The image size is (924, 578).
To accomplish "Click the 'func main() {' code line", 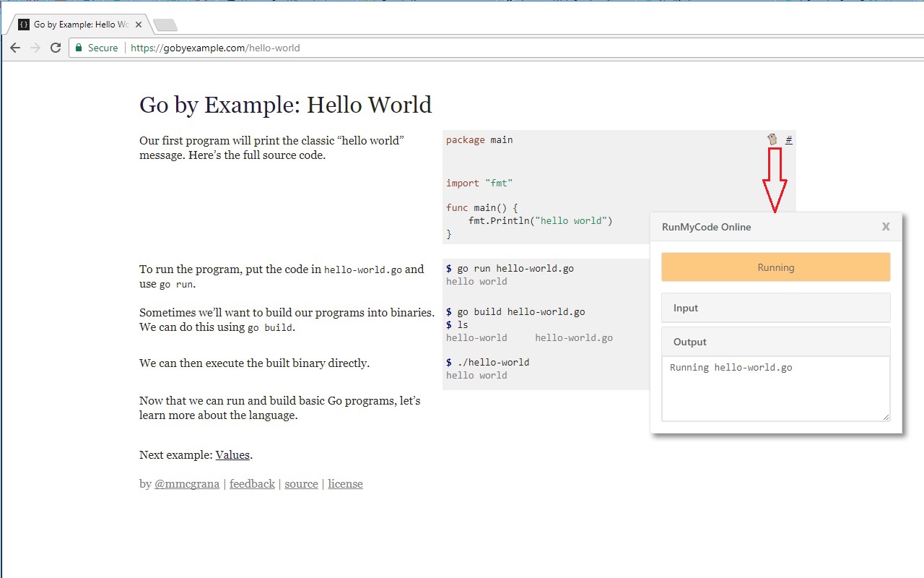I will point(481,208).
